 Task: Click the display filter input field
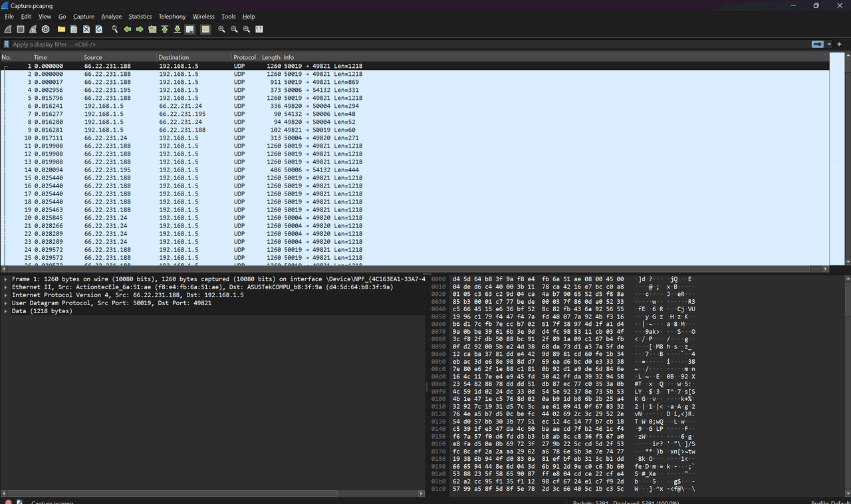[x=409, y=45]
